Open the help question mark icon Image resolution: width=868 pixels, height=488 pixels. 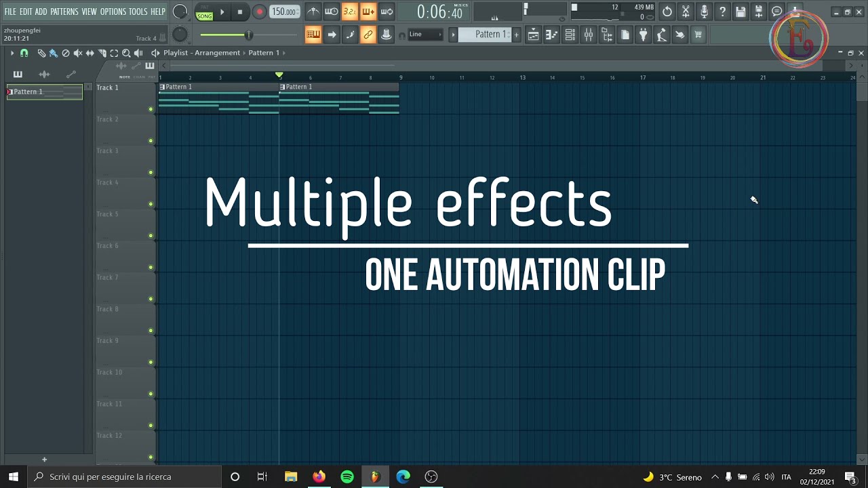[x=722, y=12]
